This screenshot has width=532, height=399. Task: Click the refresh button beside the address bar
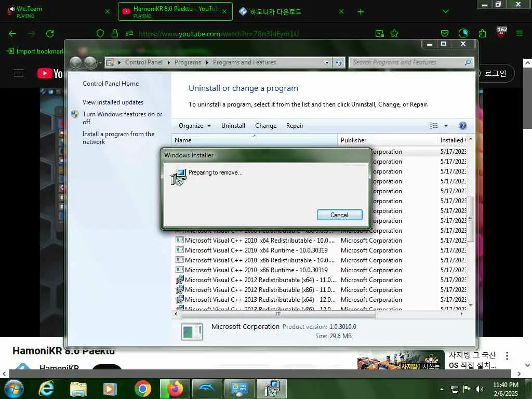pos(339,62)
